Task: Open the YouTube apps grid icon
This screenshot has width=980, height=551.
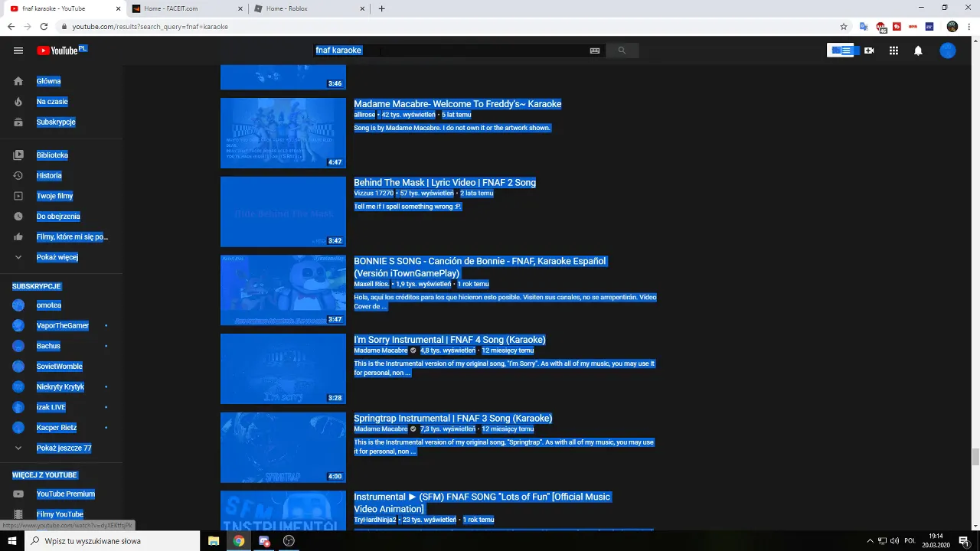Action: pyautogui.click(x=893, y=51)
